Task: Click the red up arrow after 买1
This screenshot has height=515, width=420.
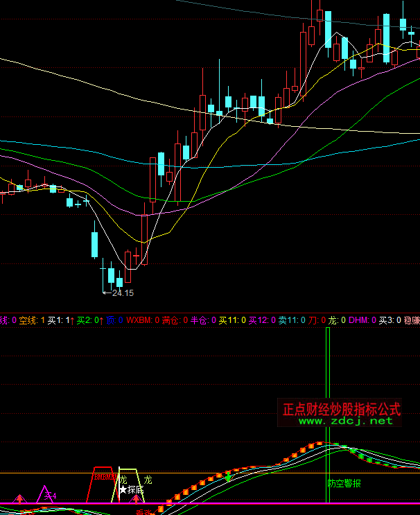Action: point(72,321)
